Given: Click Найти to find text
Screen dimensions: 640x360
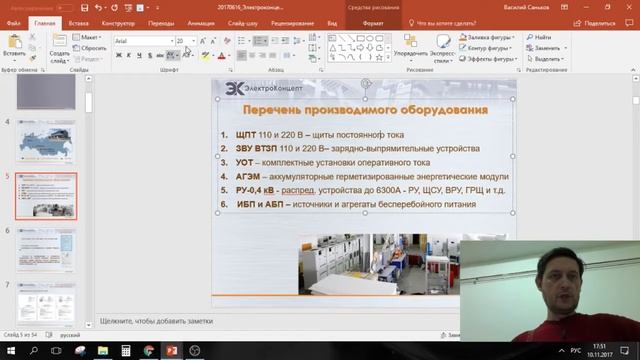Looking at the screenshot, I should 539,37.
